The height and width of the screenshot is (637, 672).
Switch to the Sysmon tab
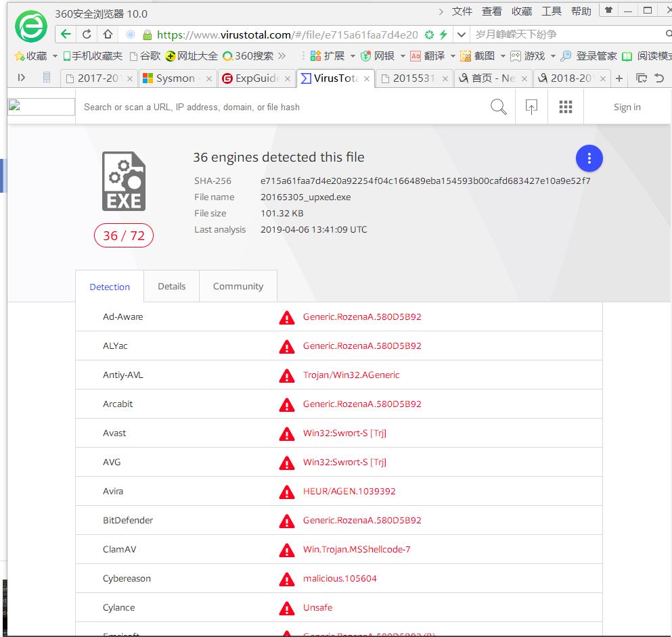(178, 78)
